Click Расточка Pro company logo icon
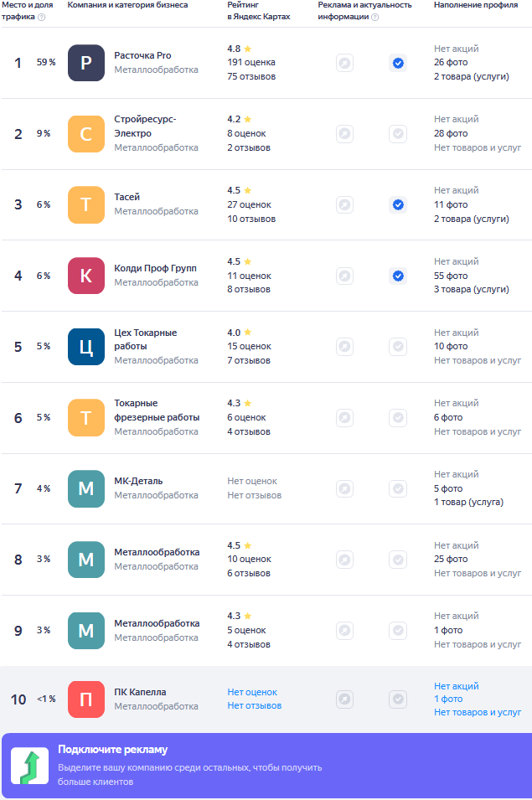This screenshot has width=532, height=800. [x=86, y=63]
